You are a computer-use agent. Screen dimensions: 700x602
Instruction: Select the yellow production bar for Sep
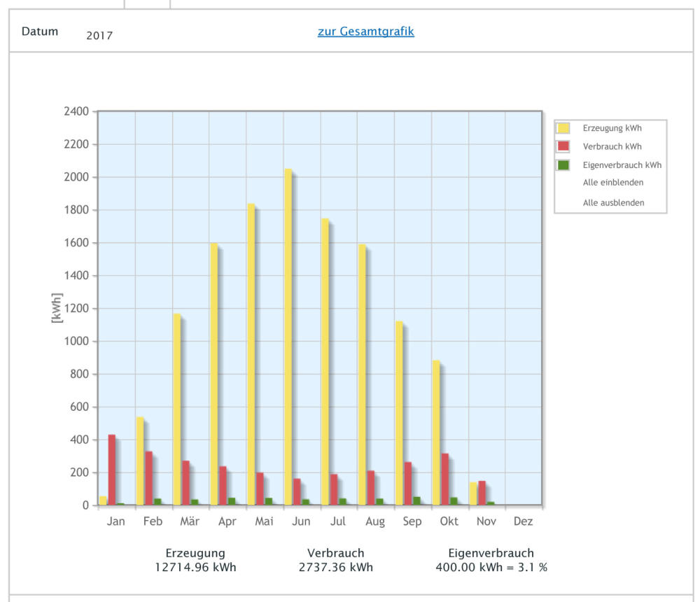click(x=399, y=413)
